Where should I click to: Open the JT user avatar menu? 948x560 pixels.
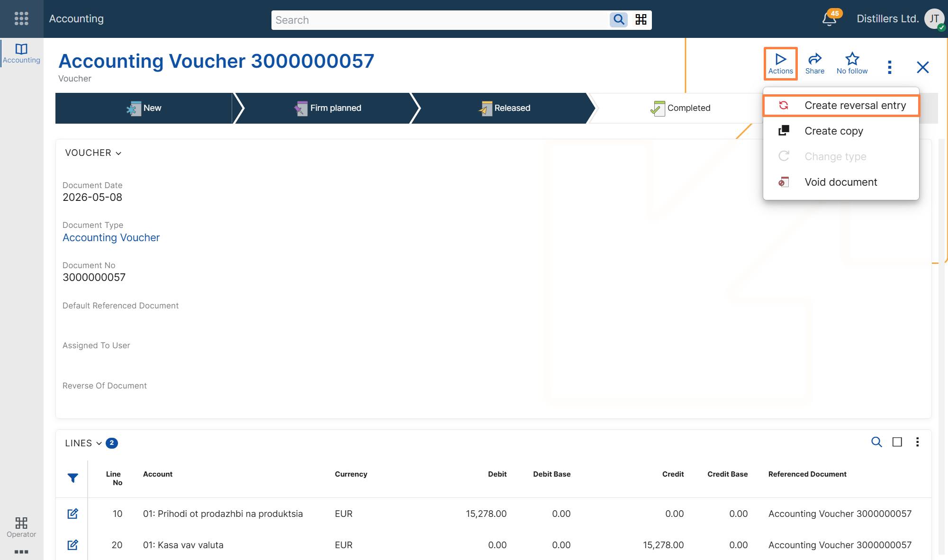(x=934, y=19)
